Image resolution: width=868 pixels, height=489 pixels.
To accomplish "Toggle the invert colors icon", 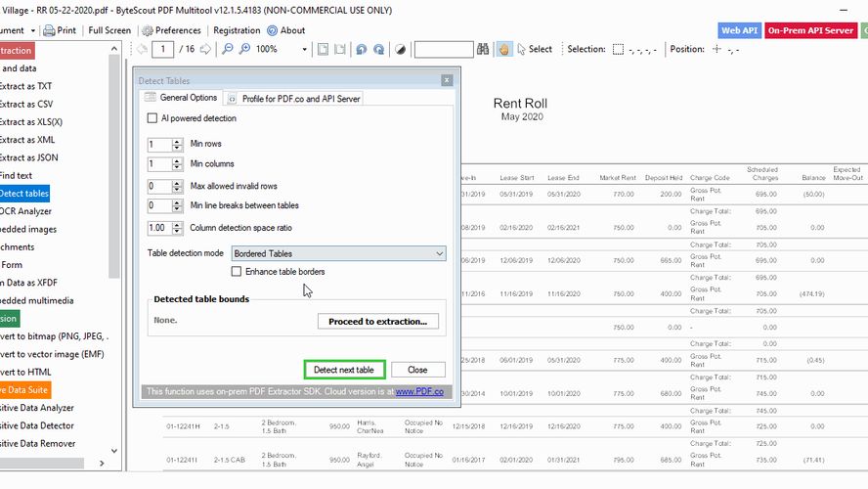I will click(x=400, y=49).
